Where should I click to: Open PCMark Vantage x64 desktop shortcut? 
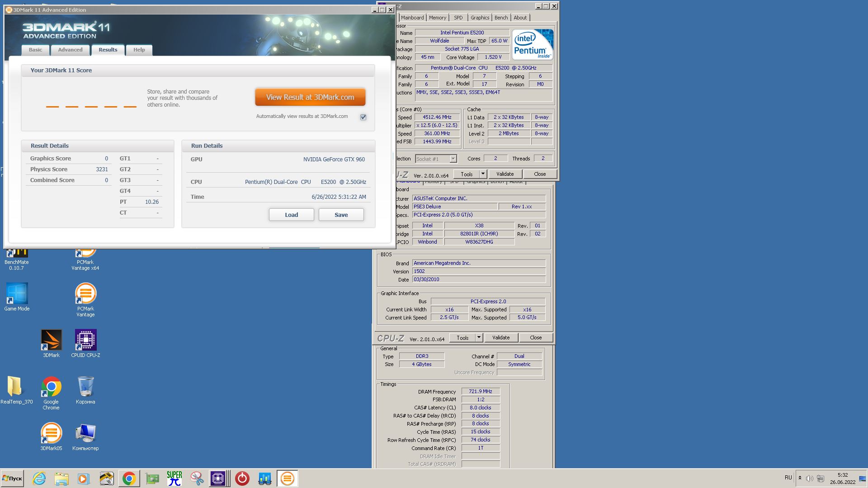click(85, 259)
